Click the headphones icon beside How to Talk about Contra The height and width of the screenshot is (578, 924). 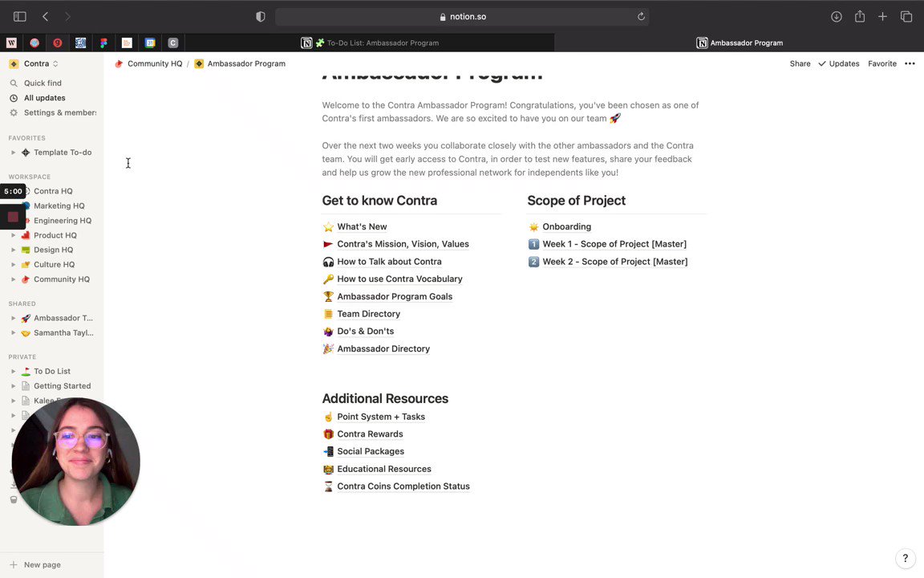tap(328, 261)
